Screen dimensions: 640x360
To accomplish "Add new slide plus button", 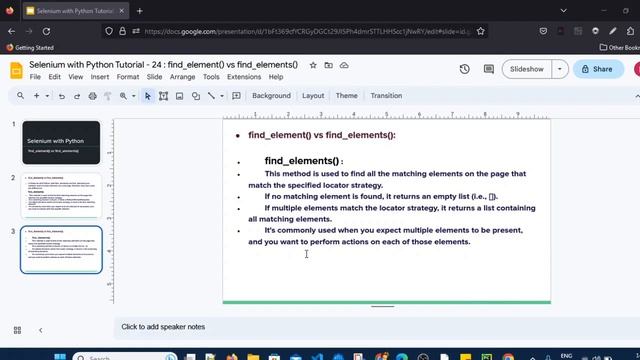I will (36, 96).
